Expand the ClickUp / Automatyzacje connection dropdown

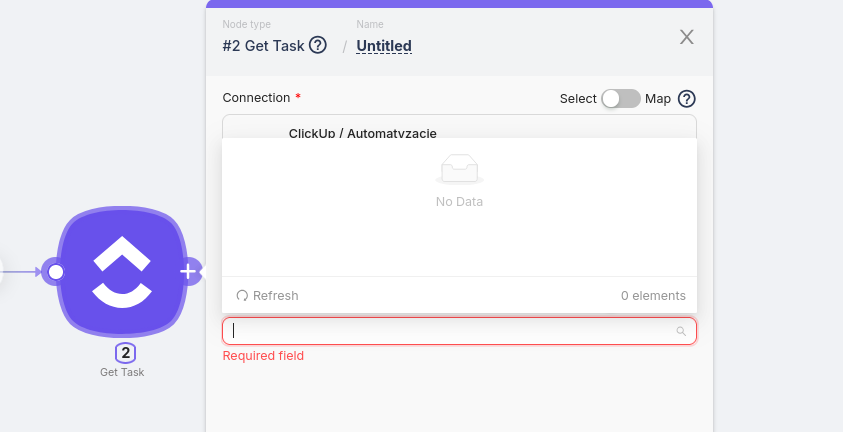(460, 127)
